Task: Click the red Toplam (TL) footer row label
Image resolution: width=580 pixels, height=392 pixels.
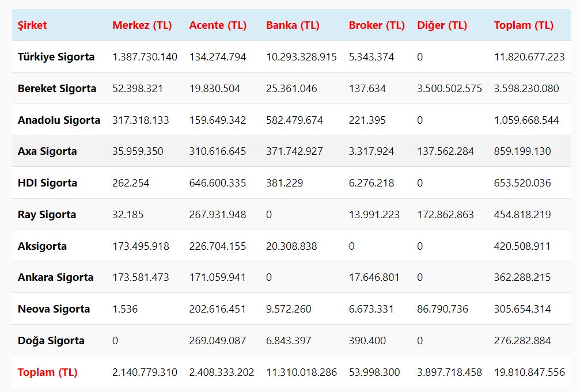Action: 47,372
